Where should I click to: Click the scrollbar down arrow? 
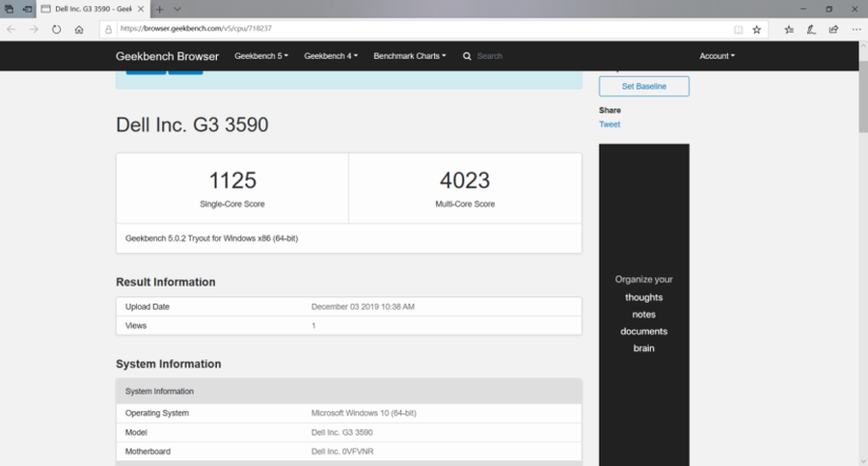point(863,461)
